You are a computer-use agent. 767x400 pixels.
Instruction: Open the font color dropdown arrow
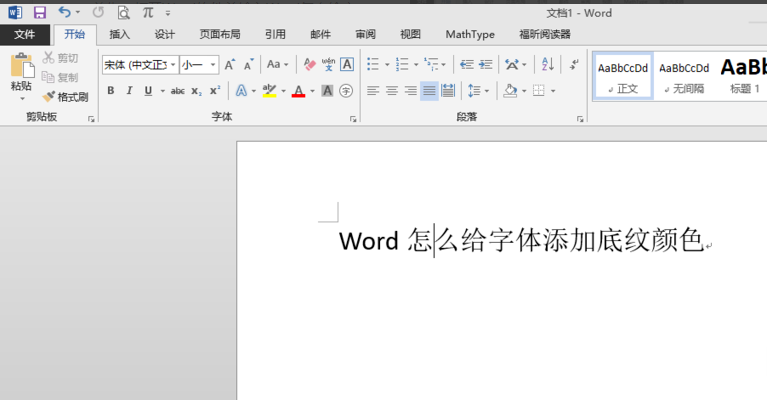coord(312,91)
